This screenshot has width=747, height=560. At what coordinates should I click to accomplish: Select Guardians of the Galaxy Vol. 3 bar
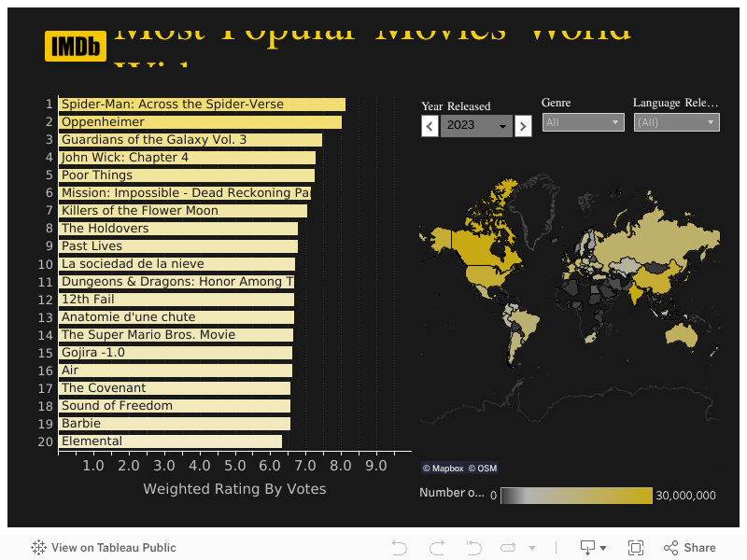pos(190,139)
